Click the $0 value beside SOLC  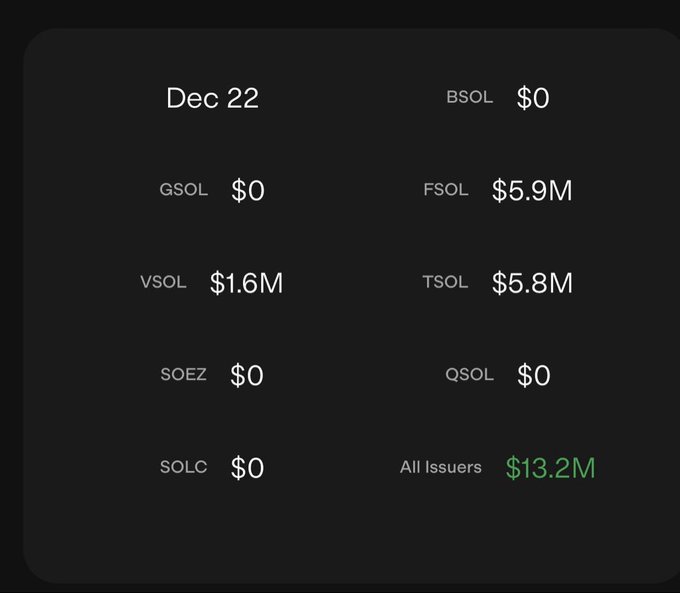(x=247, y=468)
